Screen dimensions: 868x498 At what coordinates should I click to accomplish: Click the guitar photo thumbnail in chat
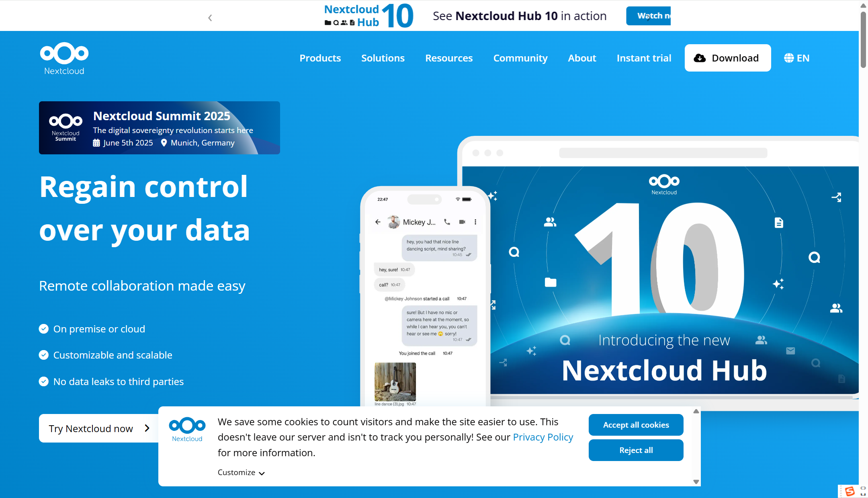[x=395, y=381]
